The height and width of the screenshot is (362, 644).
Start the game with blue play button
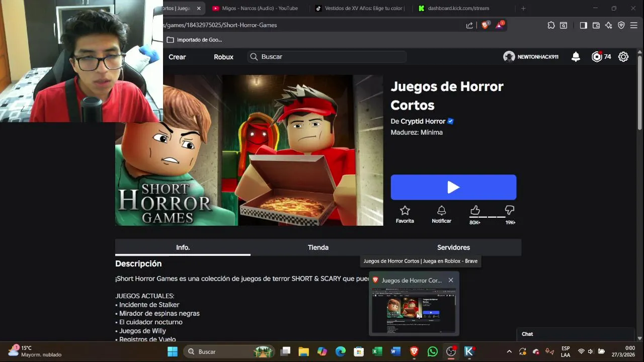coord(453,188)
